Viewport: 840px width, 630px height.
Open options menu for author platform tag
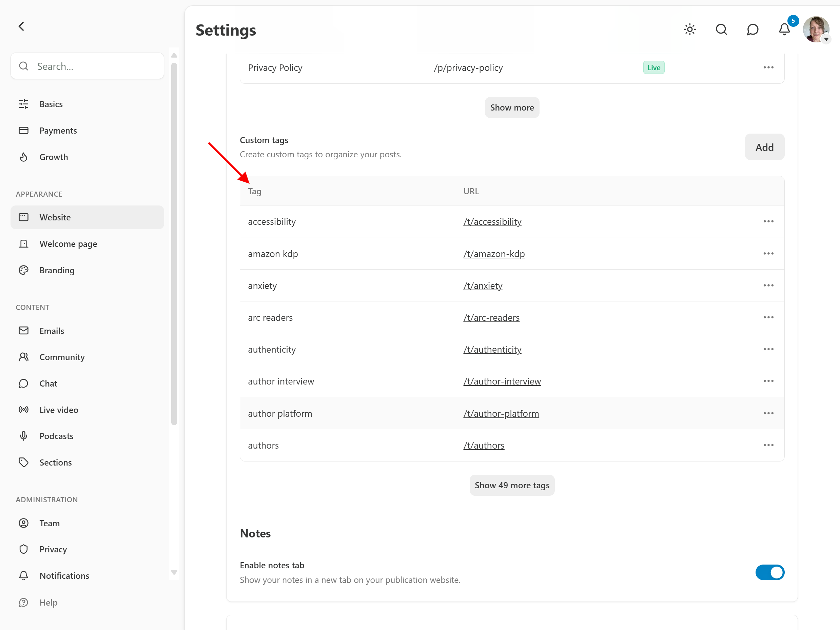(768, 413)
